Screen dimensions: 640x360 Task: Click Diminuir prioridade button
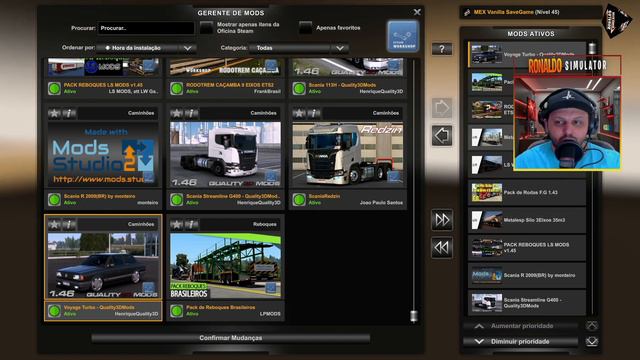click(521, 341)
